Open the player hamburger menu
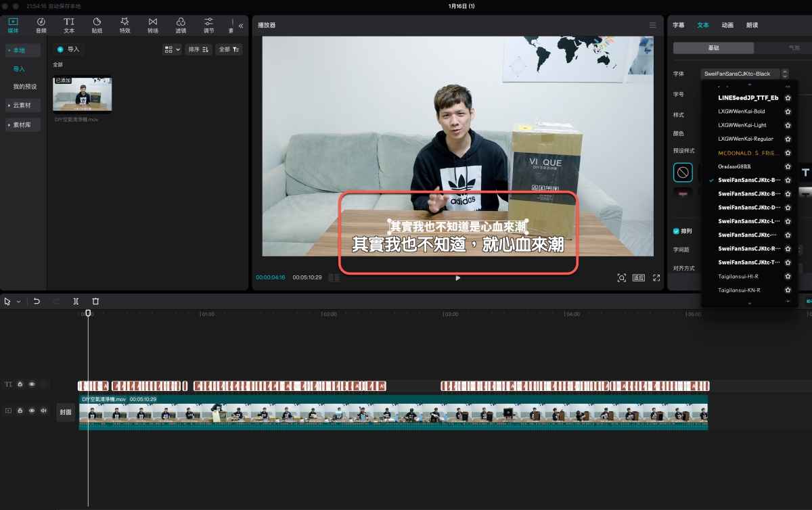The image size is (812, 510). tap(652, 25)
